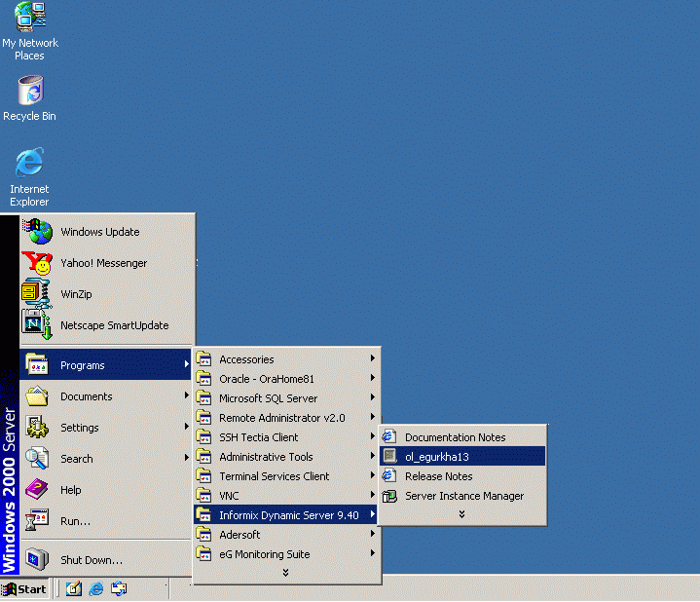Click the Yahoo! Messenger icon
Screen dimensions: 700x602
(x=37, y=263)
